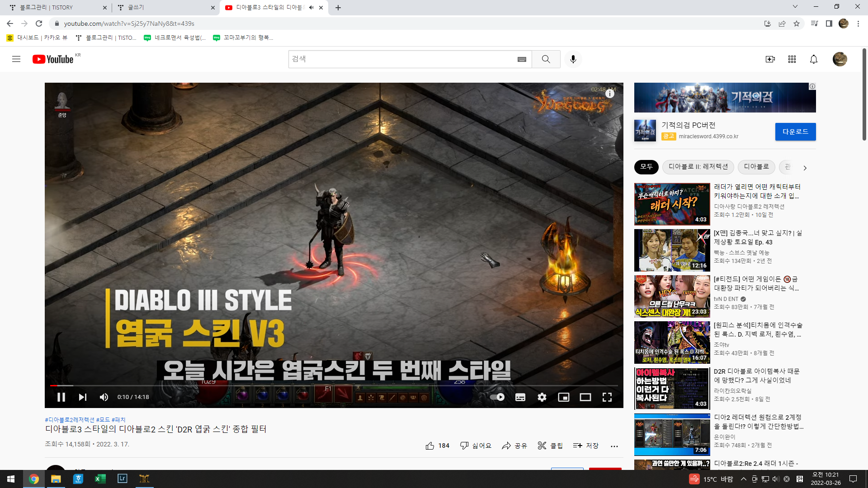Viewport: 868px width, 488px height.
Task: Open video settings gear
Action: tap(542, 397)
